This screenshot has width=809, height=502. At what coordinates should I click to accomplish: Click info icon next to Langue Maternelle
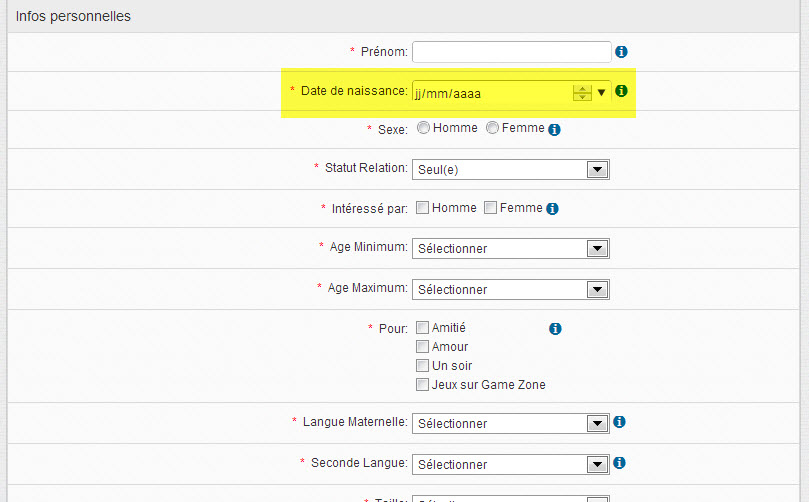[621, 422]
